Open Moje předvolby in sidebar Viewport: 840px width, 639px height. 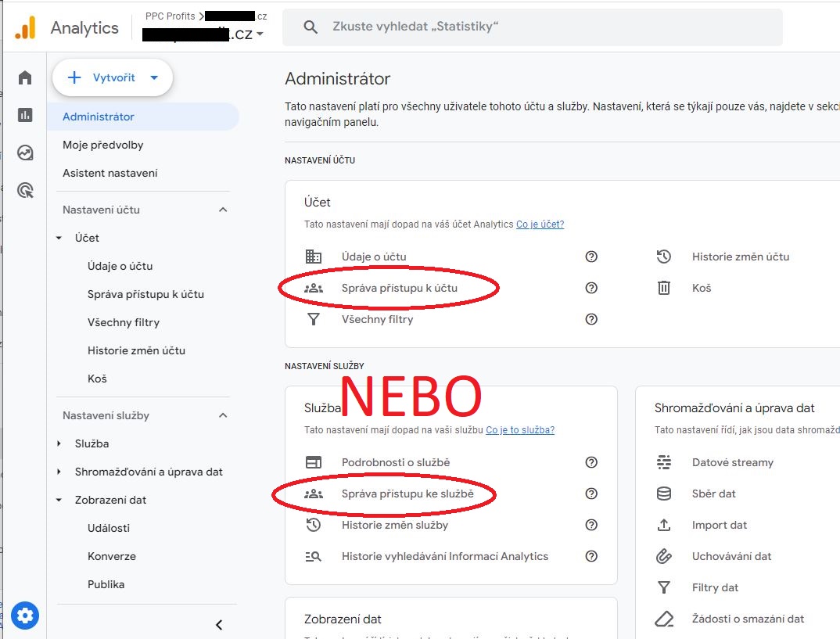(103, 145)
